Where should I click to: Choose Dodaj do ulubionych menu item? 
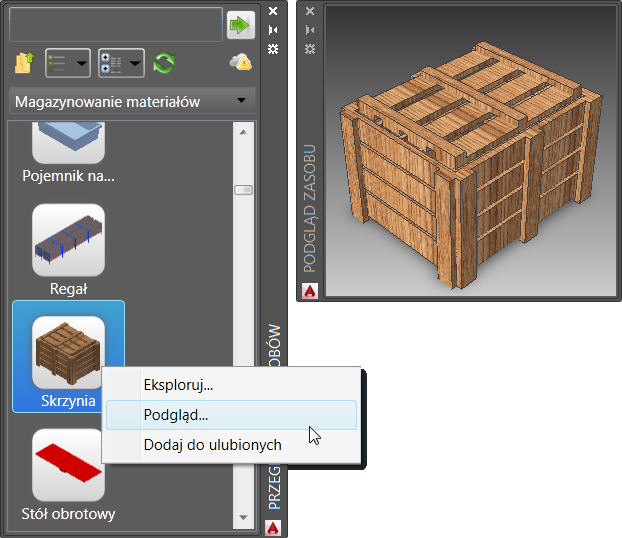click(x=231, y=445)
